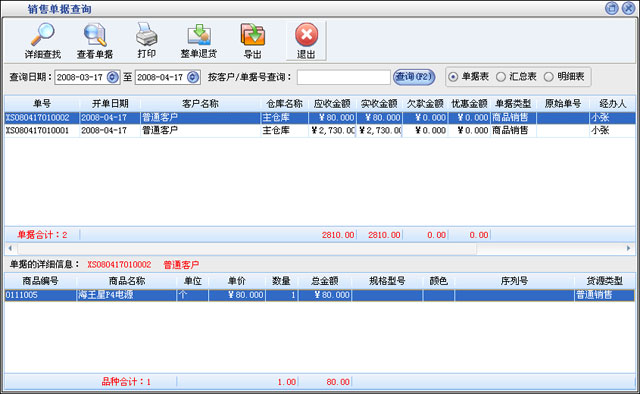Select the 整单退货 return icon

click(x=199, y=41)
